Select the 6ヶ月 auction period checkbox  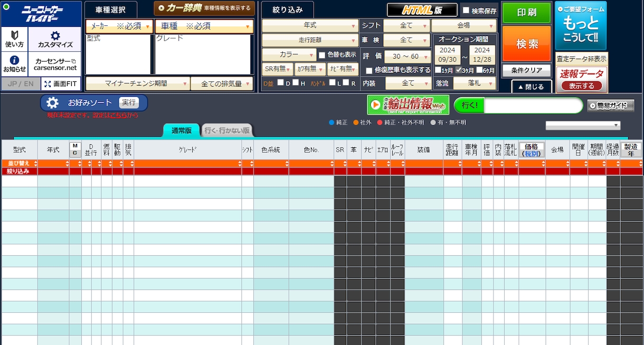pos(479,70)
